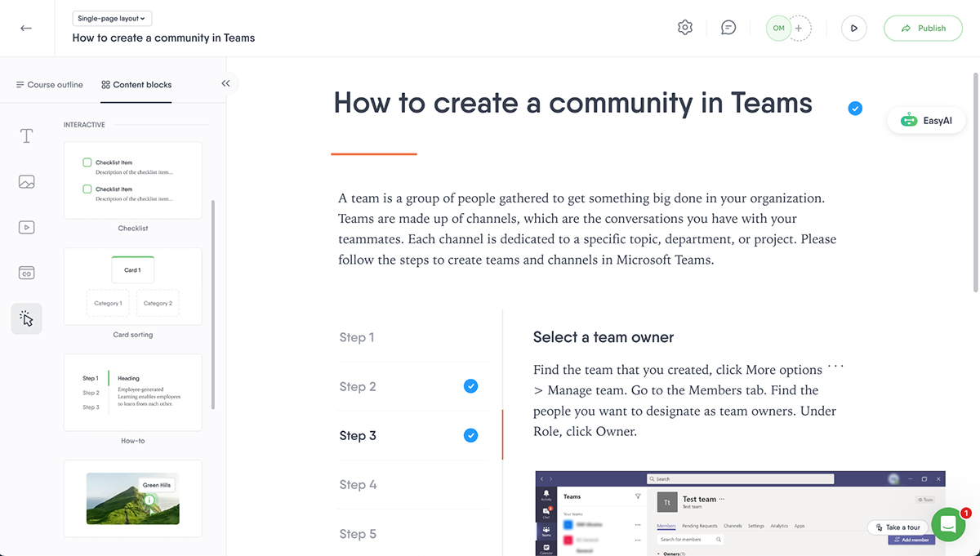Select the Video blocks category icon
The image size is (980, 556).
pyautogui.click(x=26, y=228)
